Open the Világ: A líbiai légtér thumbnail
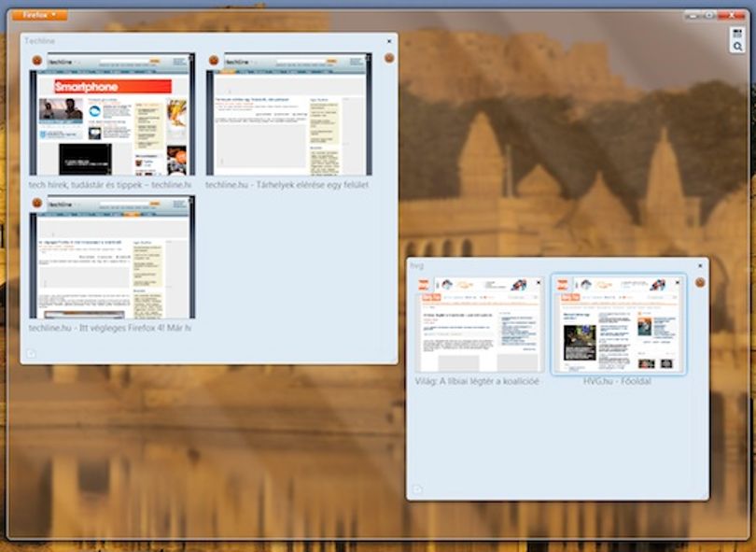Screen dimensions: 756x552 [479, 325]
